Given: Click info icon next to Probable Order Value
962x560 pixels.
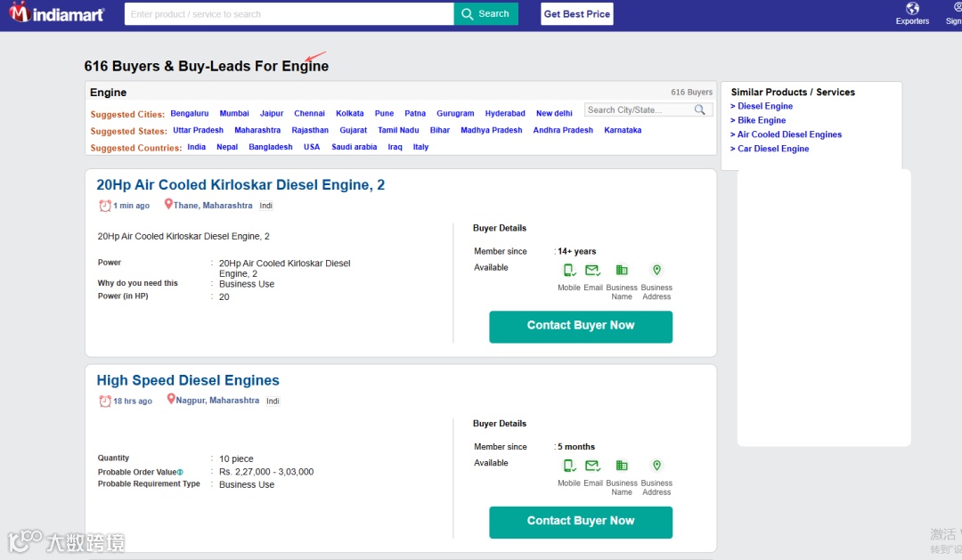Looking at the screenshot, I should pyautogui.click(x=180, y=472).
